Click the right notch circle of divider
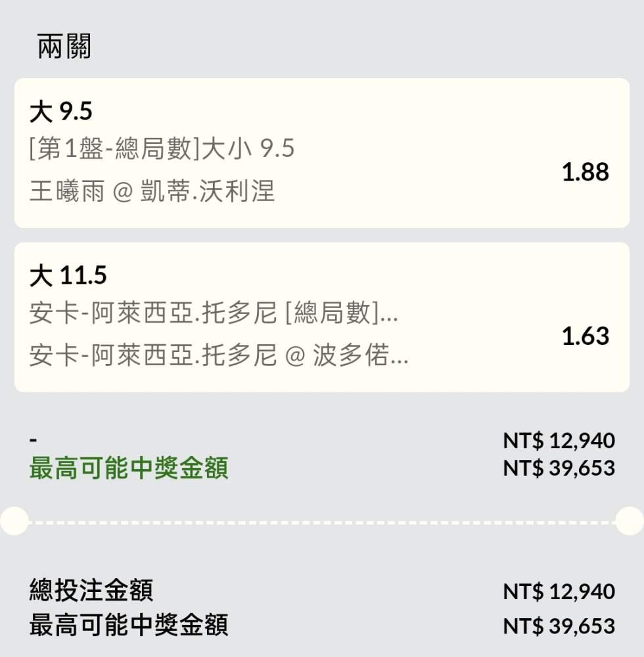 point(631,521)
